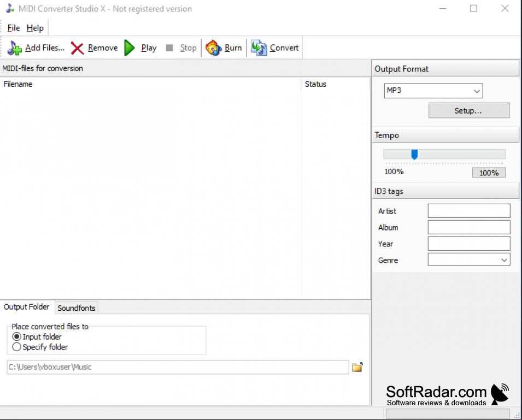Click in the Album text field
522x420 pixels.
(x=469, y=227)
